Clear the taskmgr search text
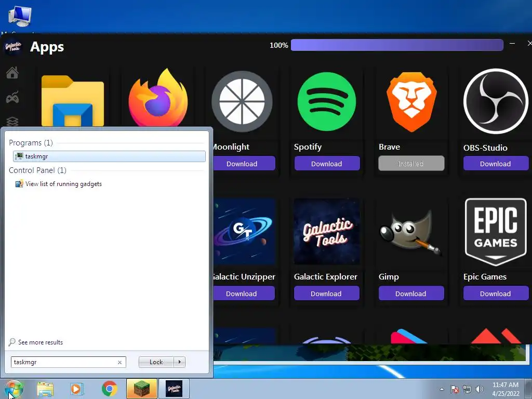Screen dimensions: 532x399 tap(120, 362)
